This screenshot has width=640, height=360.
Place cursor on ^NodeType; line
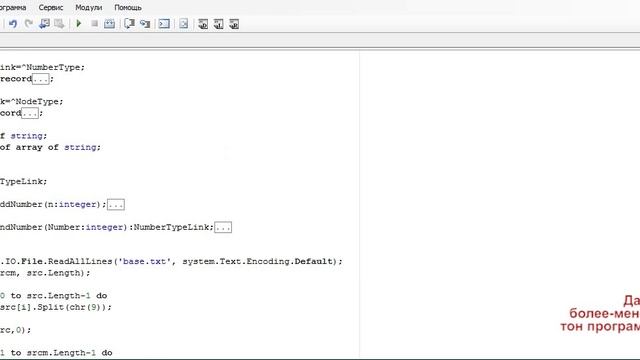pyautogui.click(x=32, y=102)
